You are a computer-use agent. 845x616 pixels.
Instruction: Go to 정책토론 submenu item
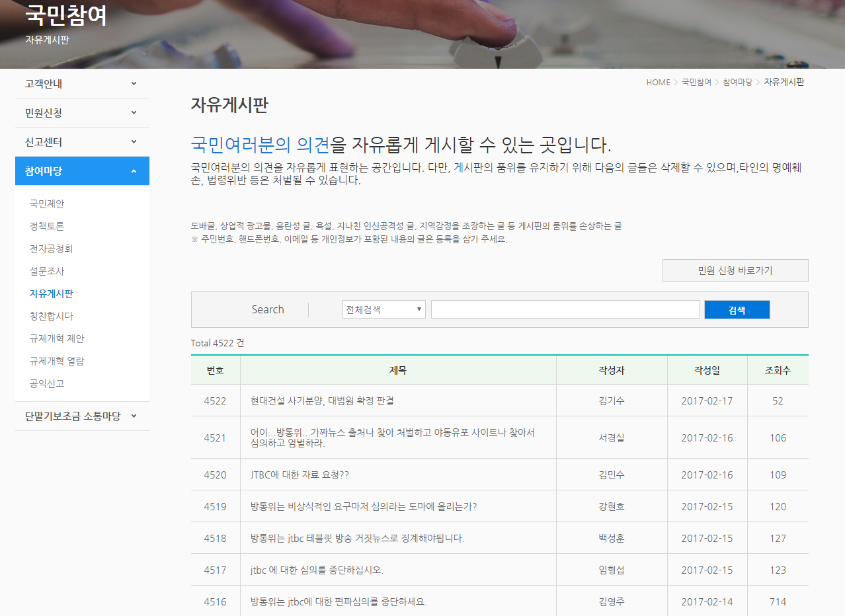(47, 226)
